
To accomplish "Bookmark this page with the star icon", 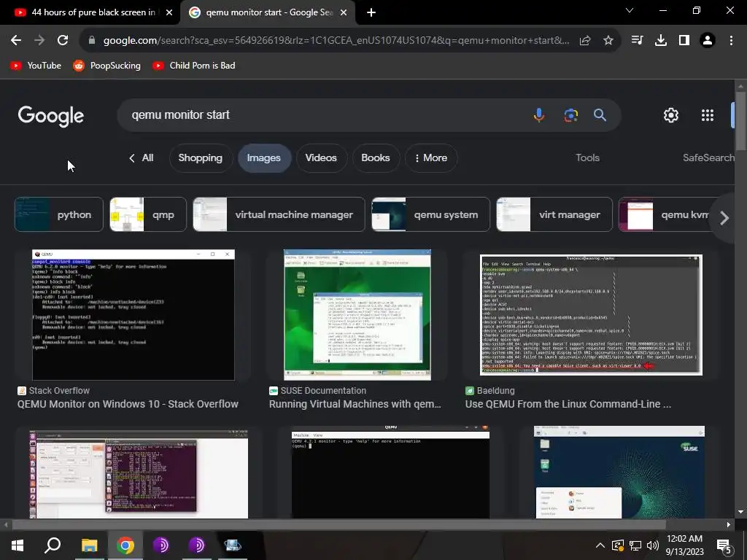I will (x=608, y=41).
